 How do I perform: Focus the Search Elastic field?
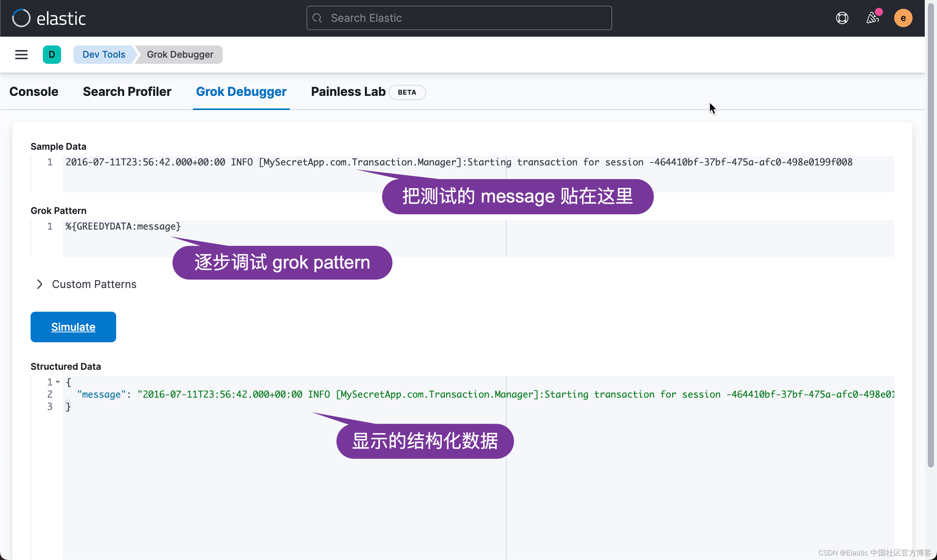coord(459,18)
